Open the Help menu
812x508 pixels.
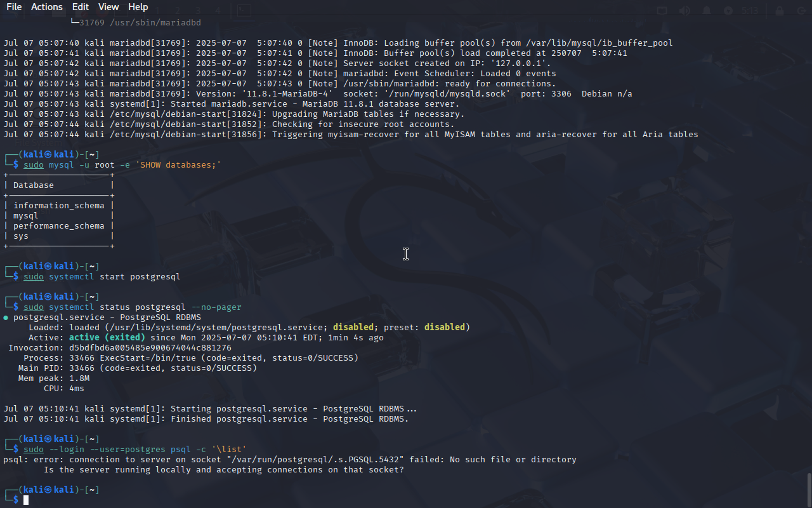point(138,7)
